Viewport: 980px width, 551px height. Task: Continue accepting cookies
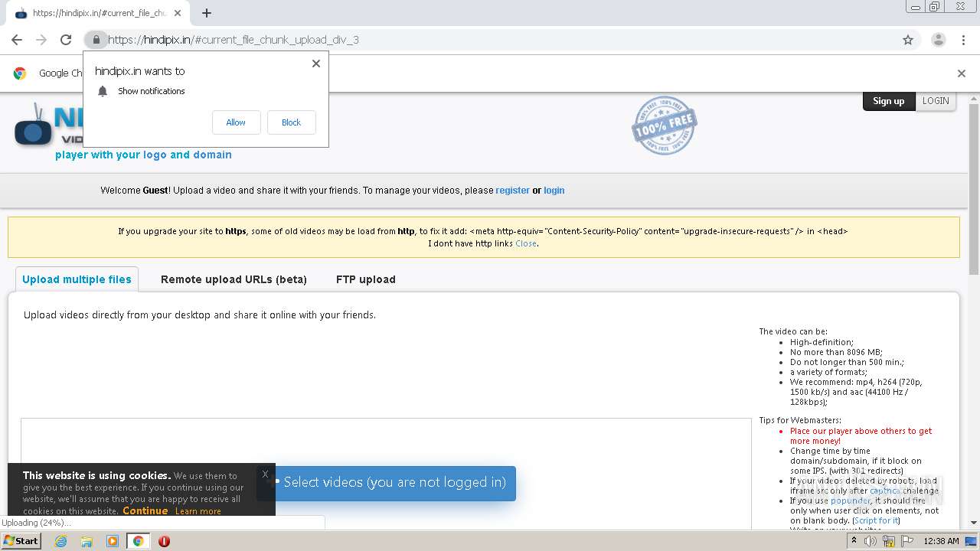(145, 511)
